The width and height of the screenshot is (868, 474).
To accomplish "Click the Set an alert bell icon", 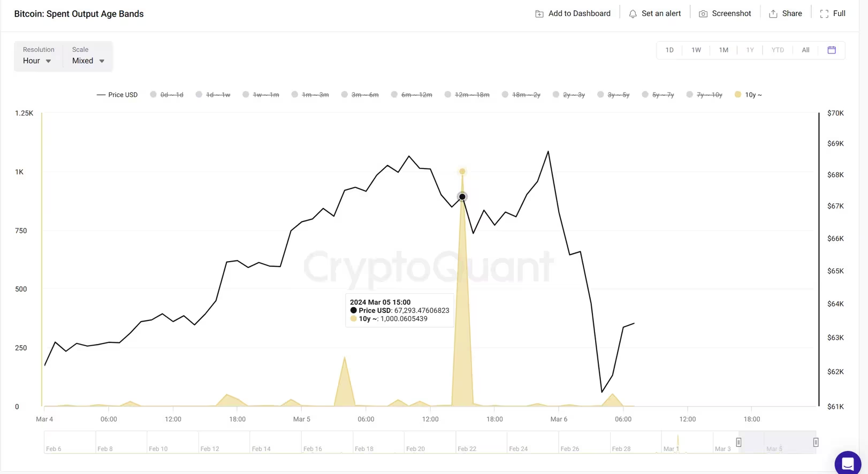I will coord(633,14).
